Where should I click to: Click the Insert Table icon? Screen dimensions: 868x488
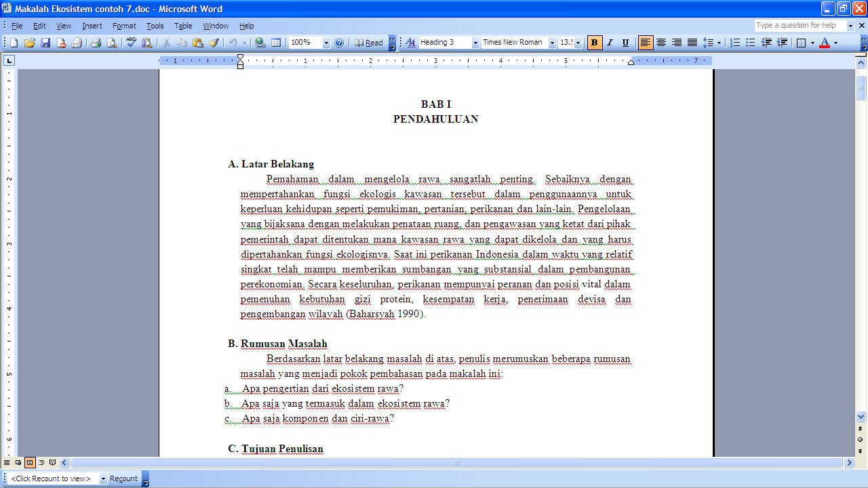click(276, 43)
